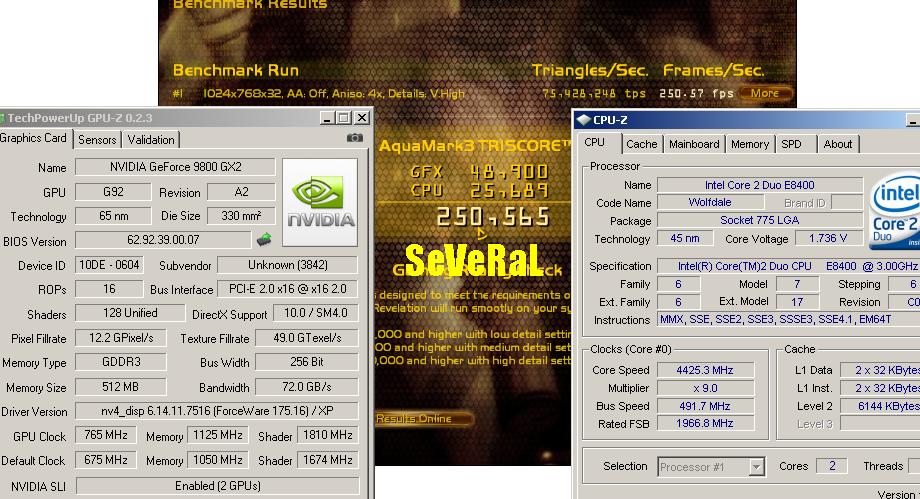Click the More button in AquaMark3

click(x=765, y=93)
